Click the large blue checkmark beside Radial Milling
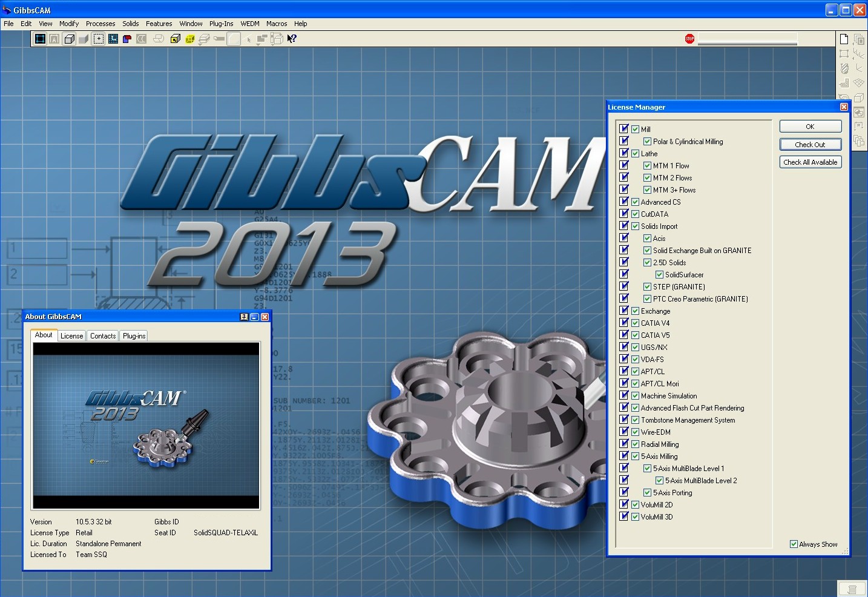This screenshot has height=597, width=868. [624, 444]
